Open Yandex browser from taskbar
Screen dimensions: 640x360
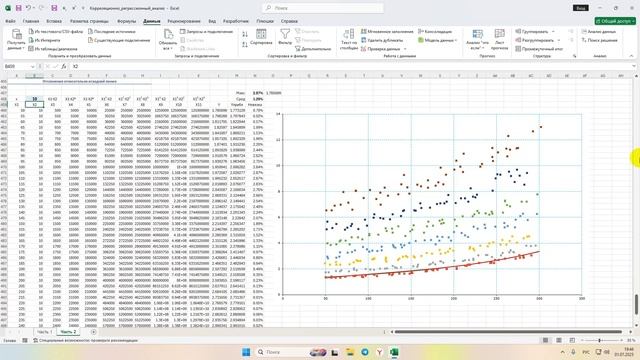379,352
